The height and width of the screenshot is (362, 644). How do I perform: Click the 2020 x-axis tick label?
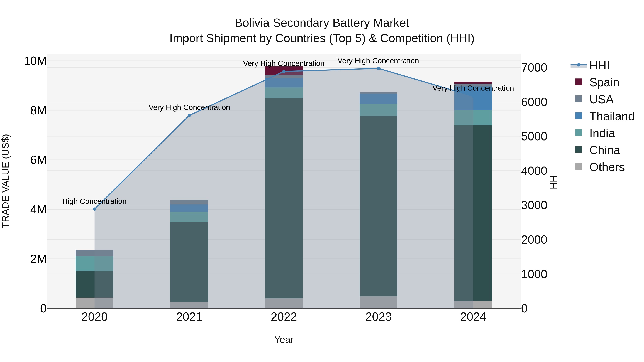[x=94, y=317]
